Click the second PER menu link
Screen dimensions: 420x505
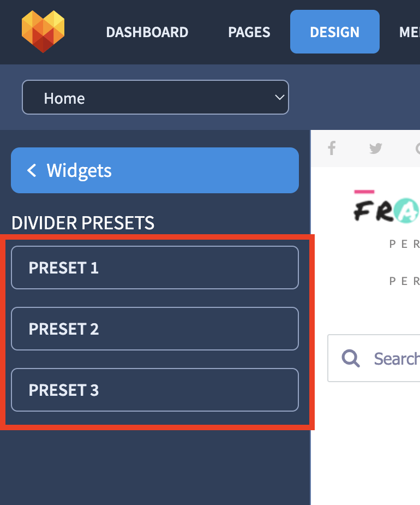click(x=404, y=281)
